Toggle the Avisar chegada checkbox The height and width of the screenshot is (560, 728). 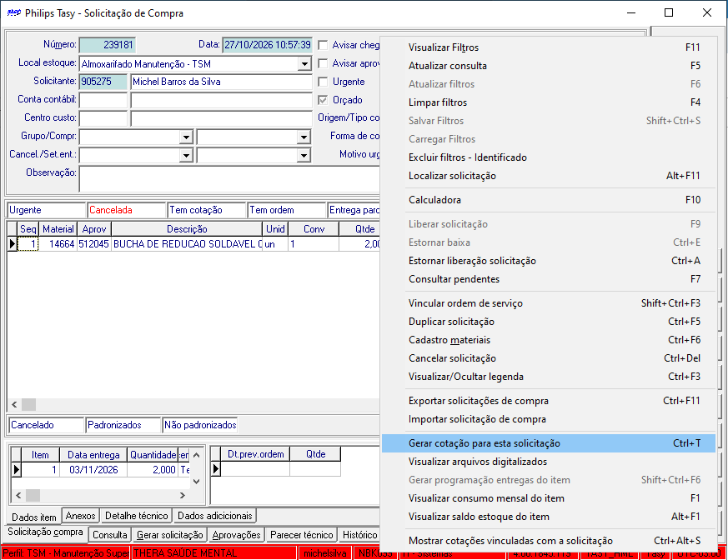[324, 45]
